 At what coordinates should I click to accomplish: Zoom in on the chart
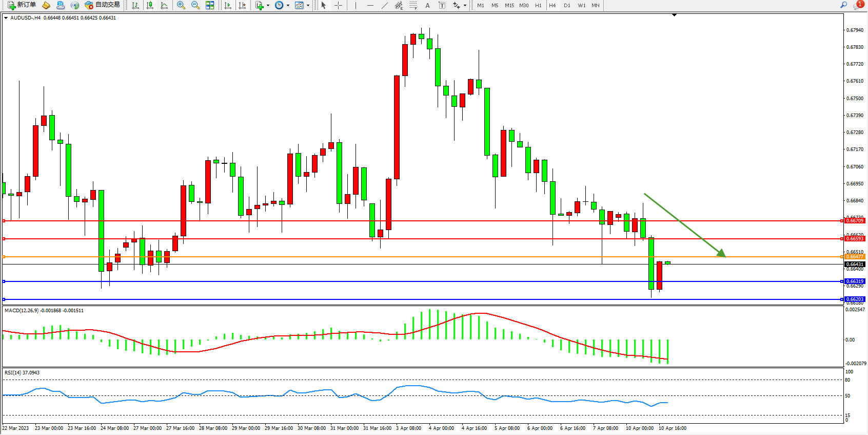click(x=181, y=5)
